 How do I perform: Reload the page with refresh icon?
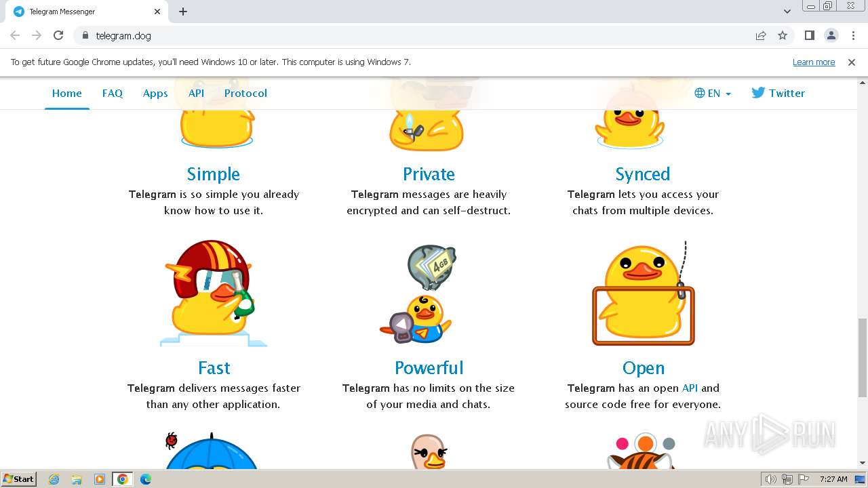[58, 35]
